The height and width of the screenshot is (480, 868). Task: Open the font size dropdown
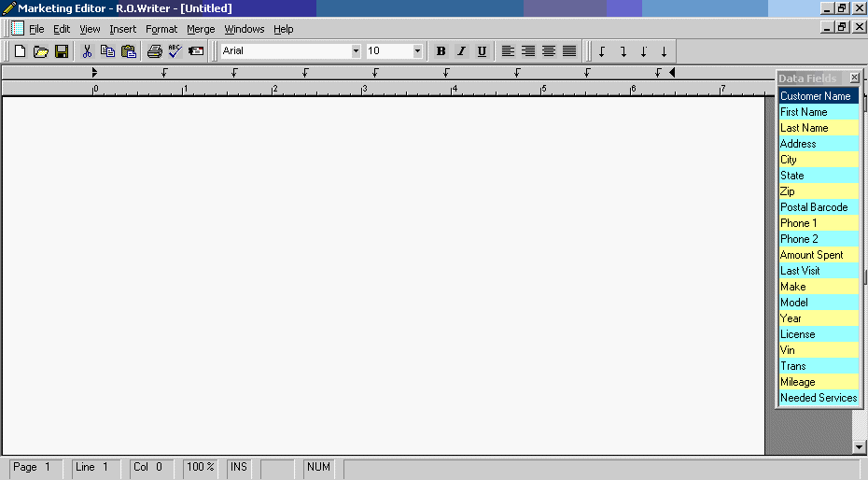click(x=417, y=51)
